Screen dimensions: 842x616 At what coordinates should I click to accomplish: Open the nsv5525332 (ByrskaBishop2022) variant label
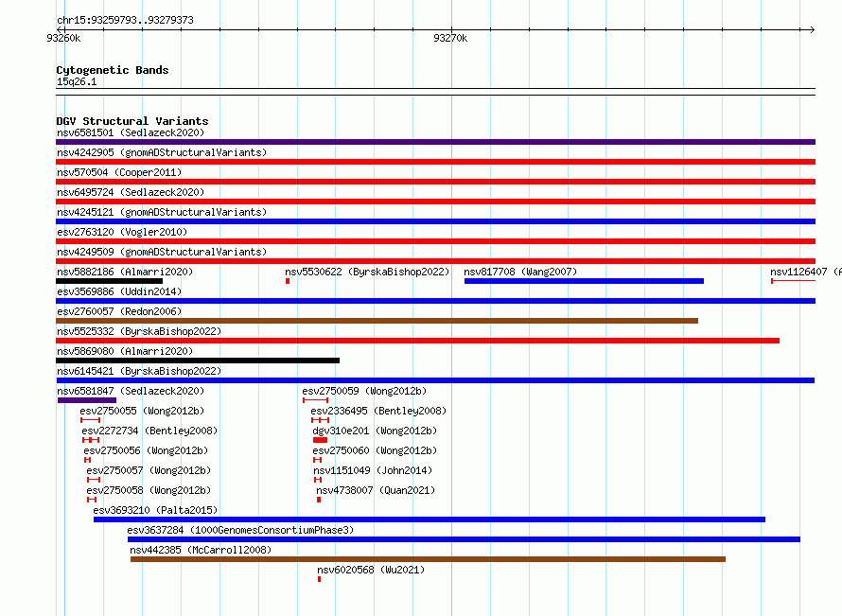139,331
